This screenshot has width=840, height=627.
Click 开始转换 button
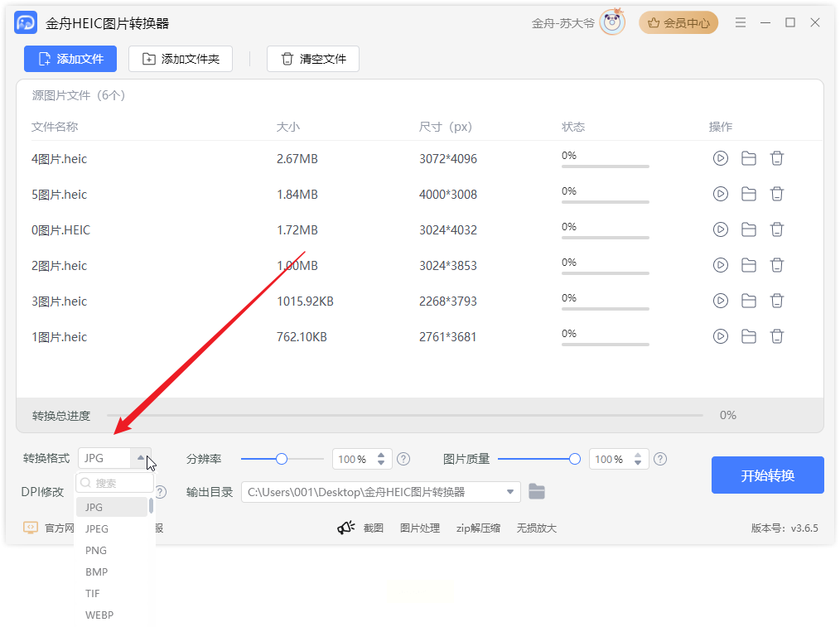pos(767,475)
